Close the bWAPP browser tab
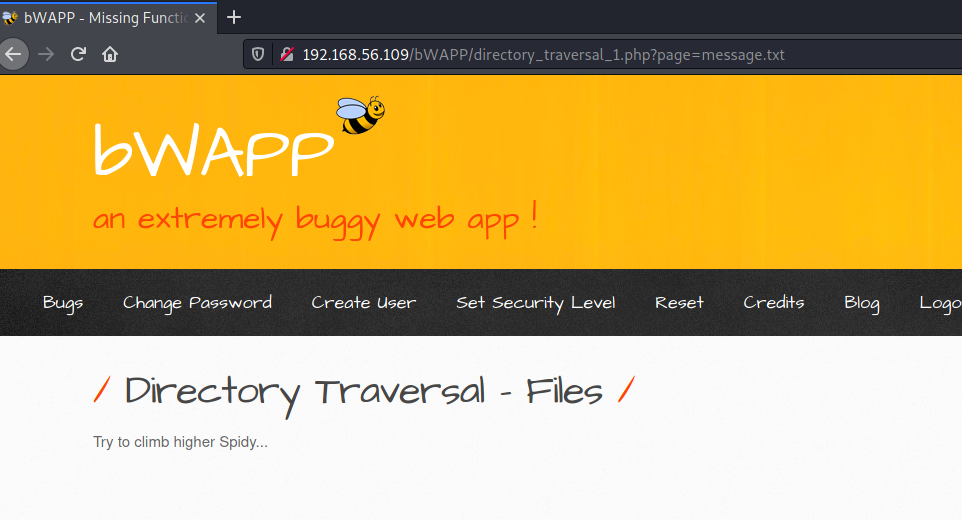The height and width of the screenshot is (520, 962). click(x=199, y=18)
